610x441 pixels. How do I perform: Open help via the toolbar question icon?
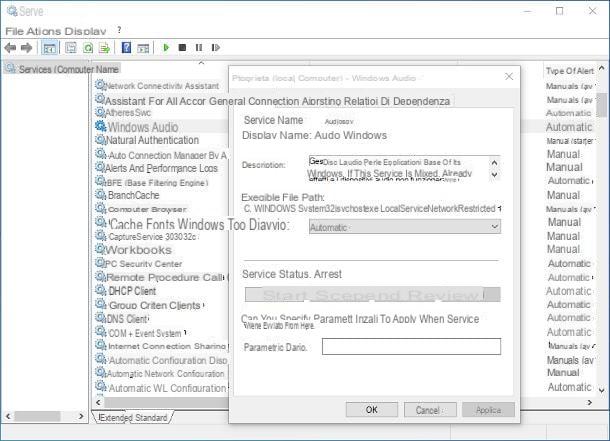tap(126, 47)
